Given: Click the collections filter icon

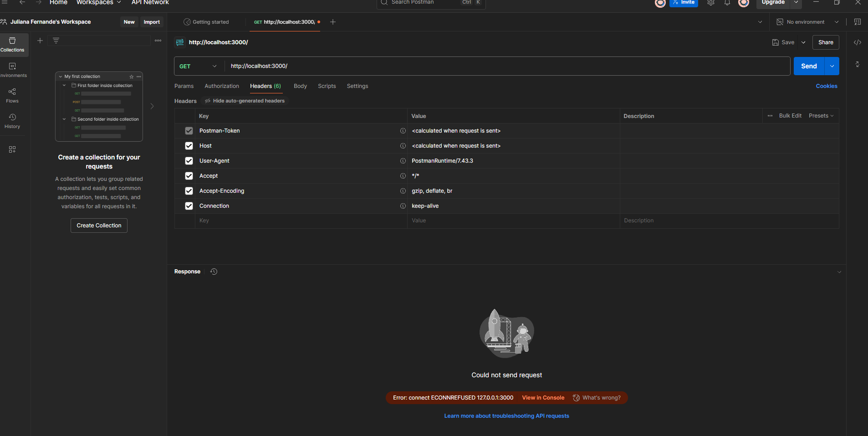Looking at the screenshot, I should click(x=56, y=41).
